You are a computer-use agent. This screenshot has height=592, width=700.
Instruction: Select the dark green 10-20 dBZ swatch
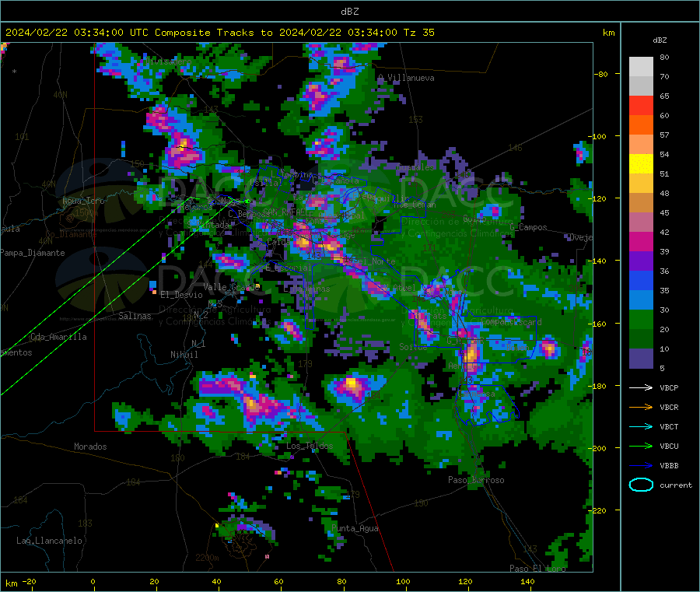(x=641, y=339)
